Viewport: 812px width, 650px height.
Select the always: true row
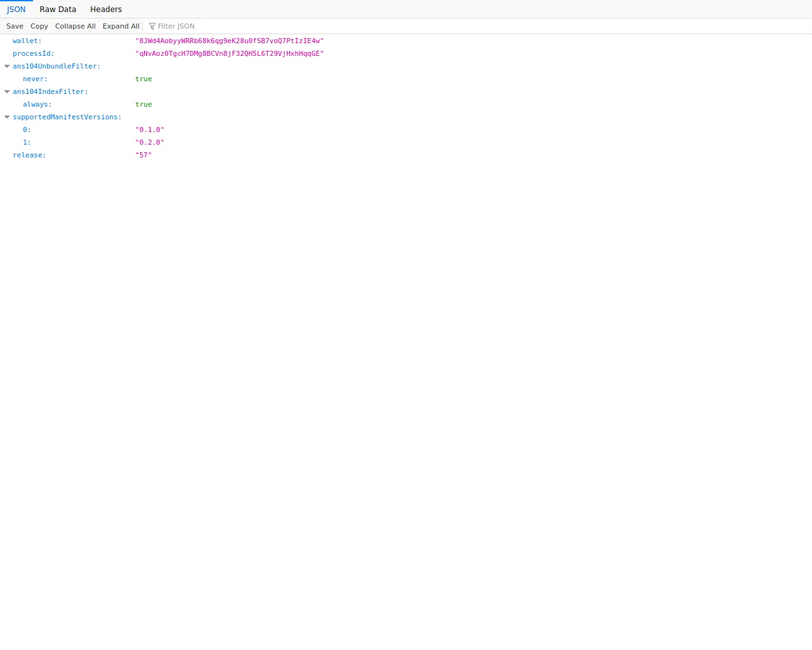click(x=37, y=104)
